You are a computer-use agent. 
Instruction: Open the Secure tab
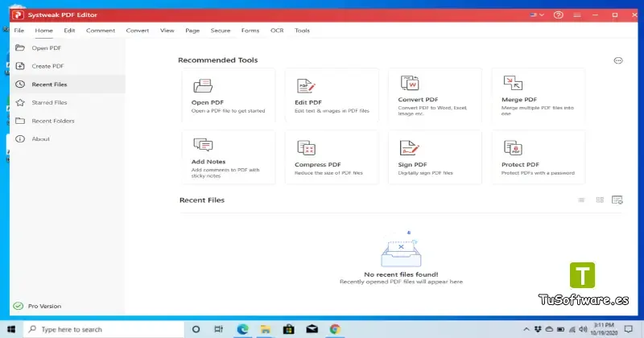click(220, 31)
